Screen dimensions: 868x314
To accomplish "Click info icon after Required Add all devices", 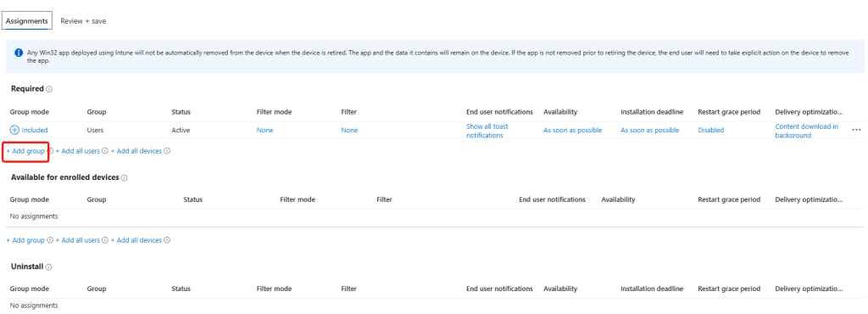I will [167, 150].
